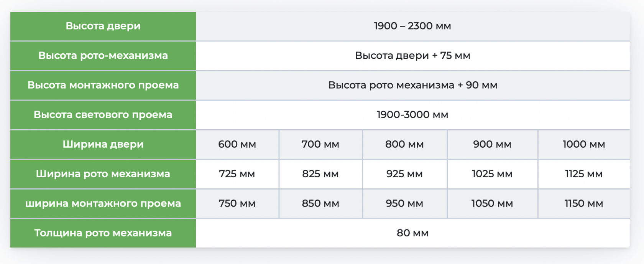Click the 'Ширина двери' header cell

tap(103, 144)
